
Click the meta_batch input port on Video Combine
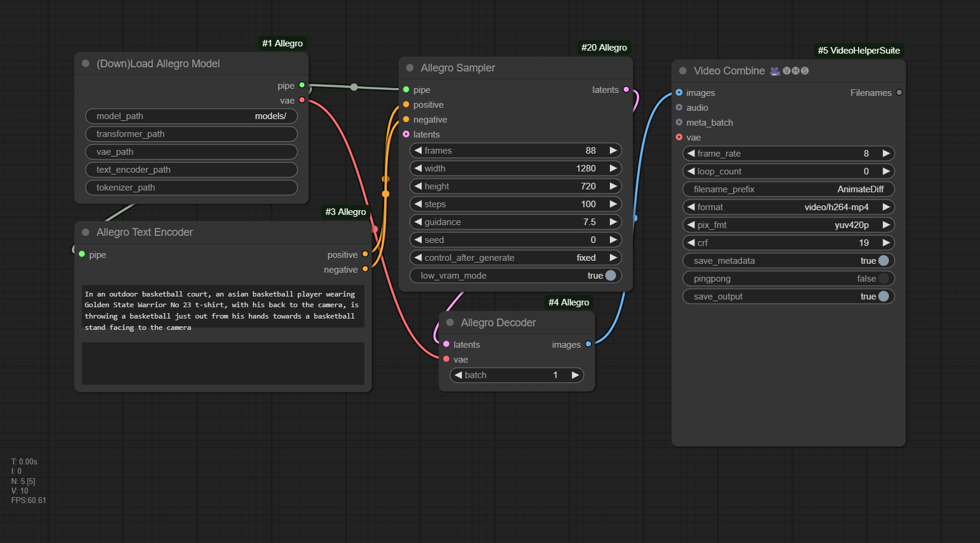[x=679, y=122]
